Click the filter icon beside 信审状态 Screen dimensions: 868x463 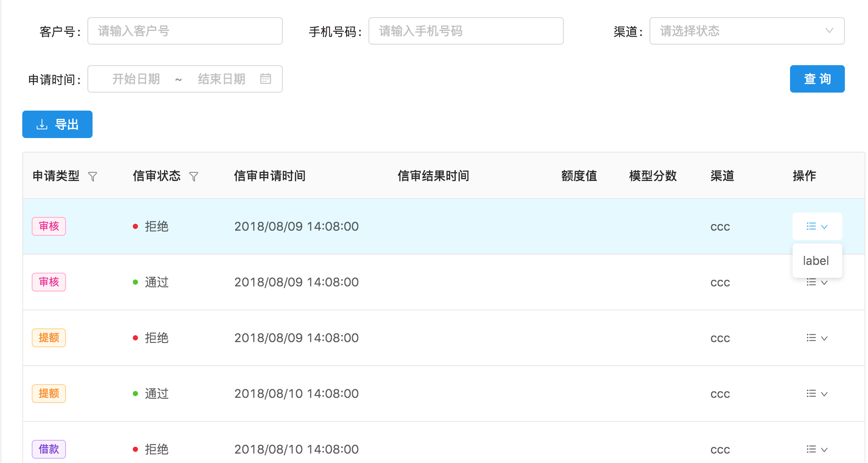click(x=194, y=177)
